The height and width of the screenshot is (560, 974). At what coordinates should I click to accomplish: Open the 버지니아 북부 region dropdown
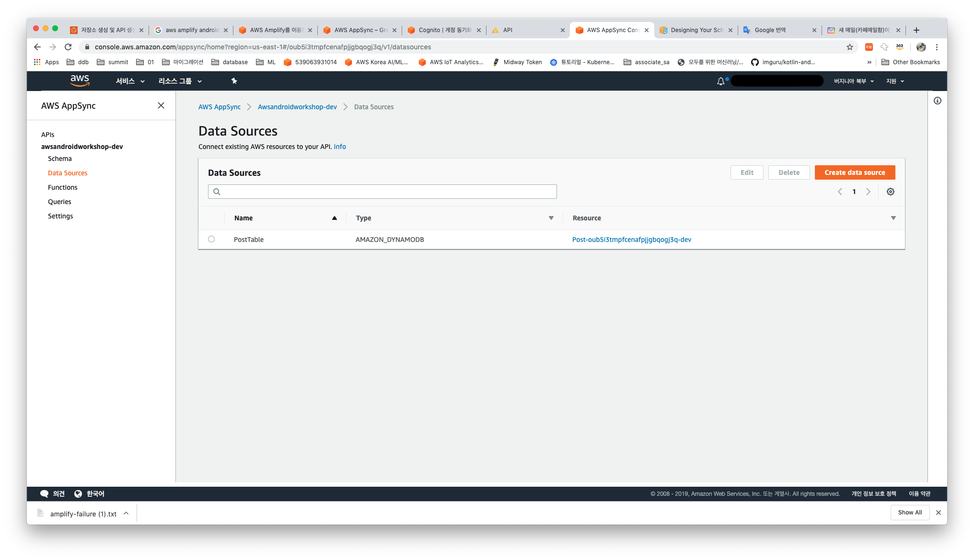(x=854, y=81)
